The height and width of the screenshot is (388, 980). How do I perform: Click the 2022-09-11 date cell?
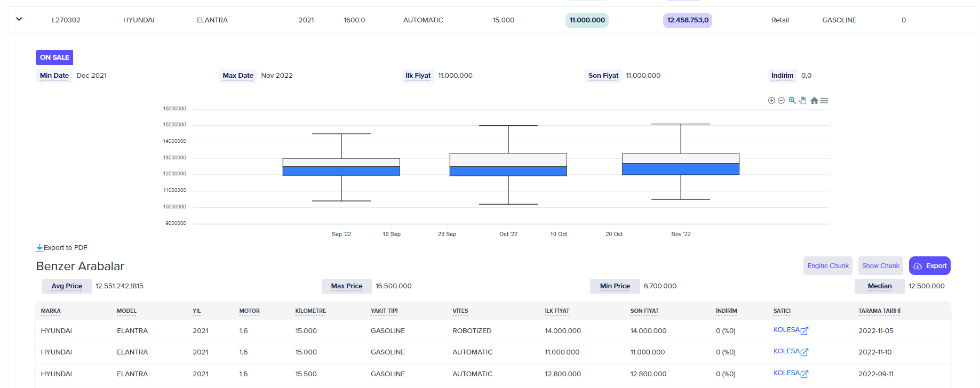pyautogui.click(x=876, y=374)
